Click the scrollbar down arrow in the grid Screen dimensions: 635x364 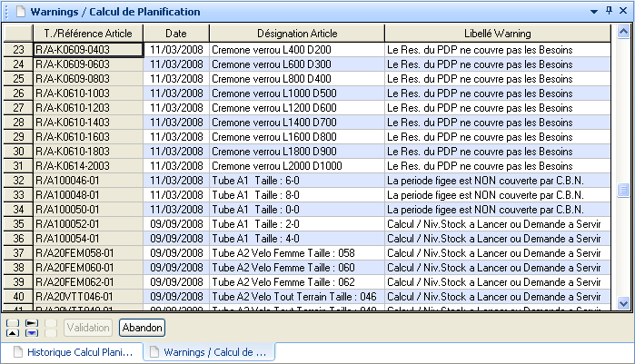623,303
